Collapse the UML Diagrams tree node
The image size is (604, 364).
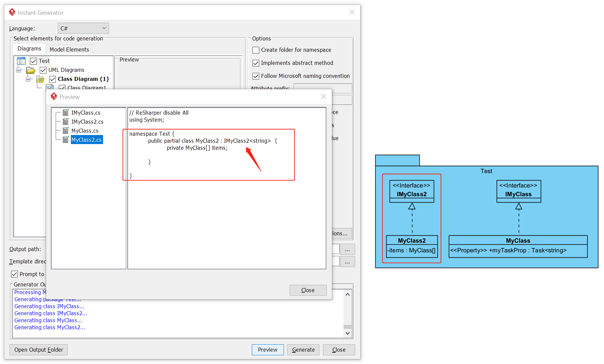pos(28,79)
